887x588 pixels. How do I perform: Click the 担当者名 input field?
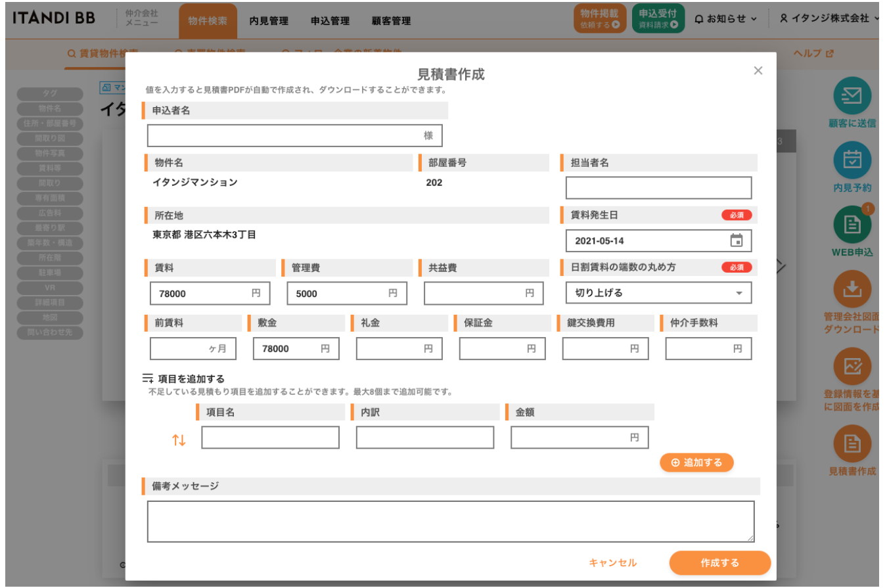click(x=658, y=188)
